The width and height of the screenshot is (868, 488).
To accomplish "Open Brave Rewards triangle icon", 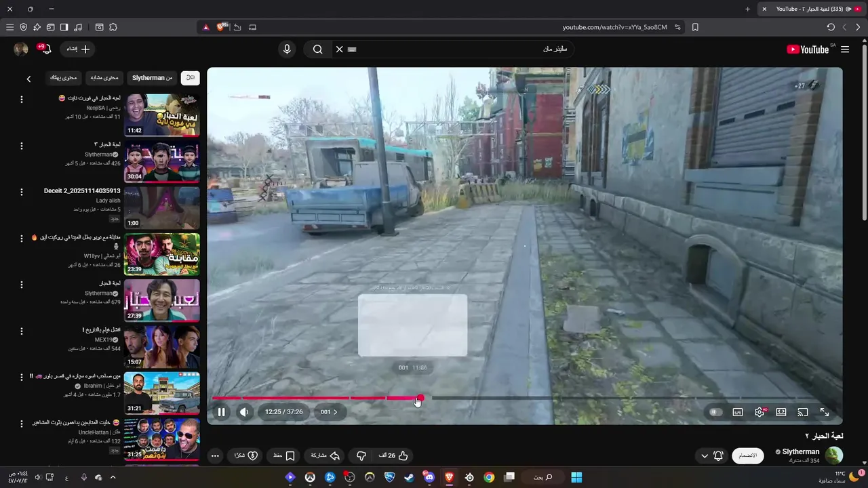I will (x=206, y=27).
